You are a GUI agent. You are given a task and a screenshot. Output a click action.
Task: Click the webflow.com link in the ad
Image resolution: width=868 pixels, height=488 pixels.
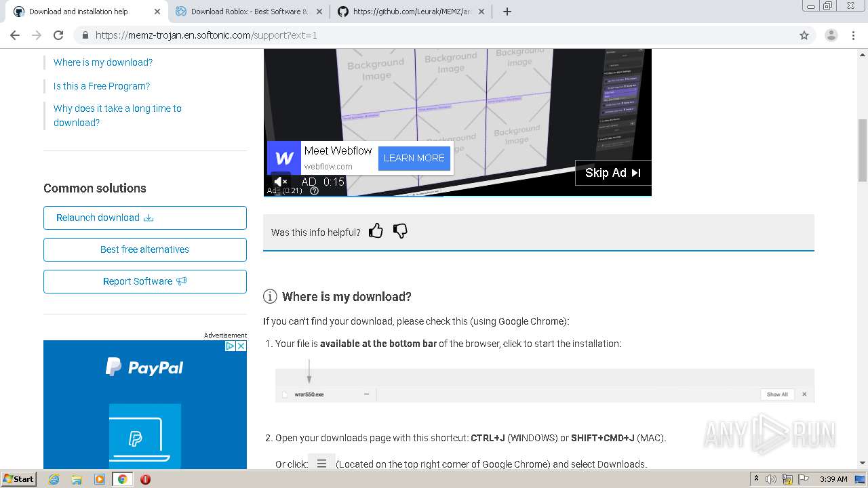[328, 167]
